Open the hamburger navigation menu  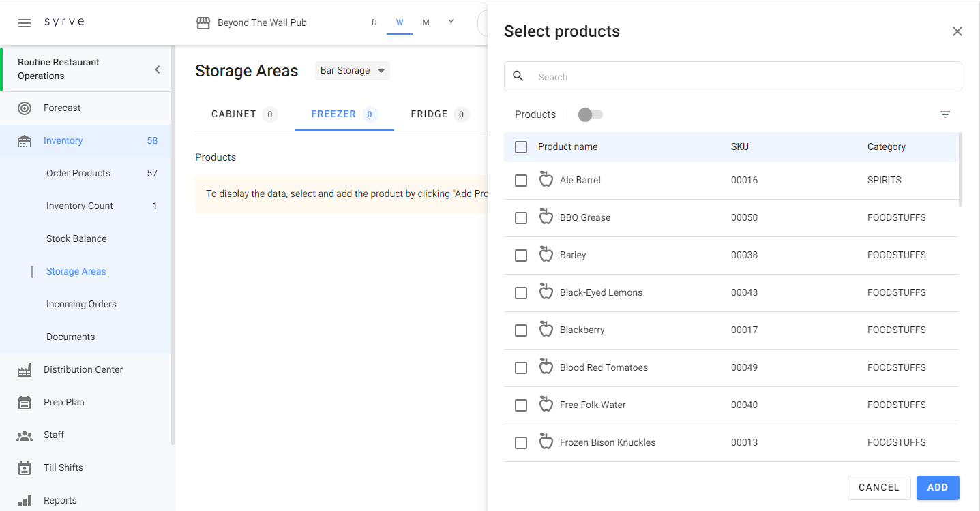tap(25, 23)
